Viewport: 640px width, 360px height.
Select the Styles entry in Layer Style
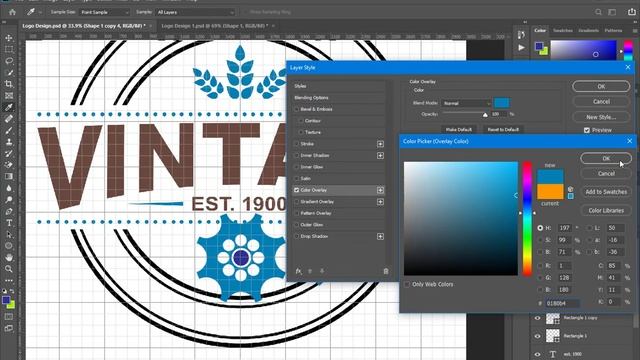tap(300, 86)
